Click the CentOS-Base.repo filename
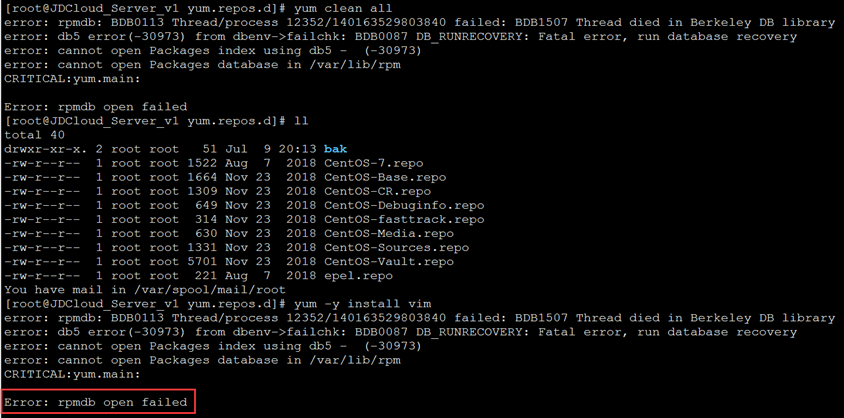Image resolution: width=844 pixels, height=418 pixels. [385, 177]
